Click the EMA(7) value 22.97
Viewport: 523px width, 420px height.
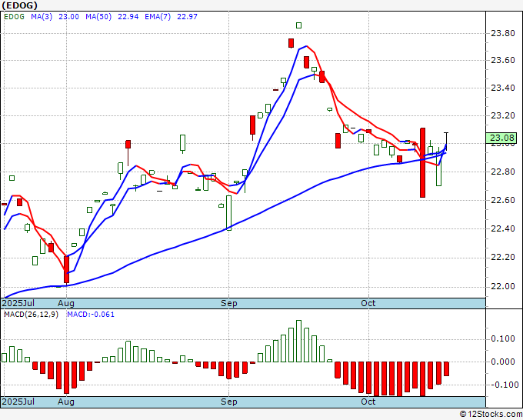(187, 17)
